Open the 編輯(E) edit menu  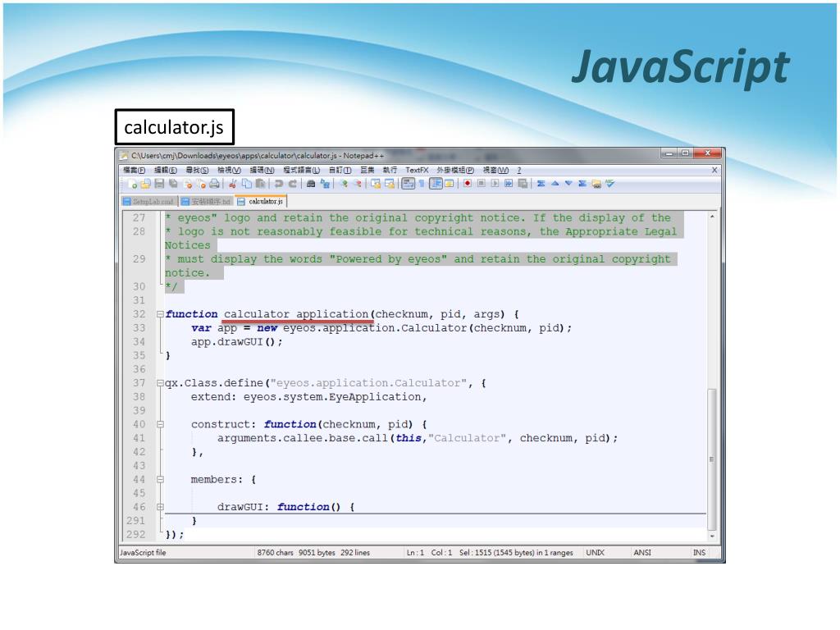pyautogui.click(x=166, y=170)
